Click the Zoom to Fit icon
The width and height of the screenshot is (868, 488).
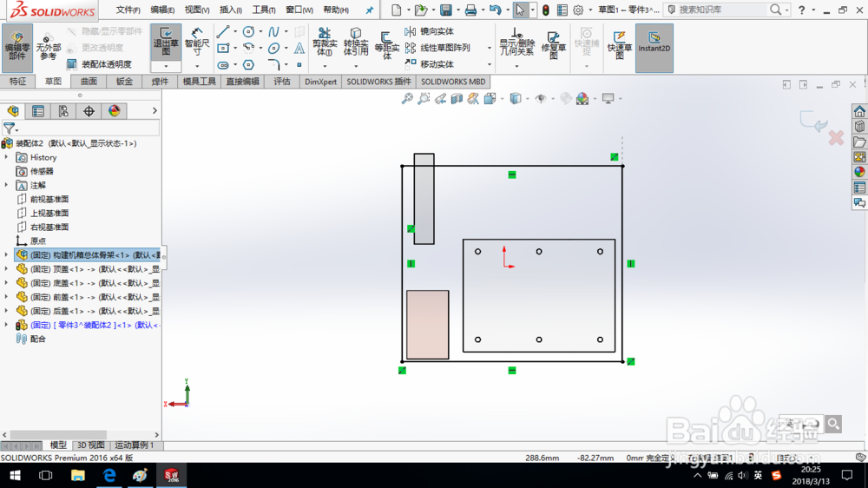407,99
